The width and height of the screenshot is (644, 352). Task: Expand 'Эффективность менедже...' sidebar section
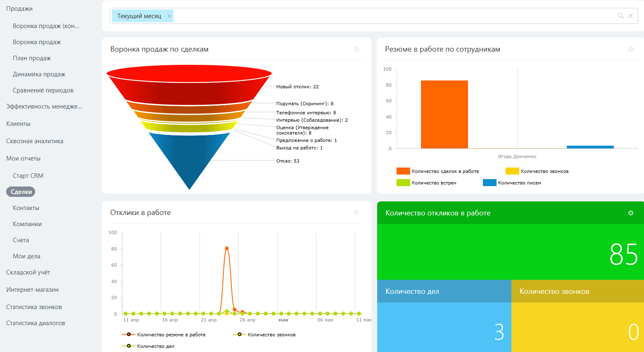pos(44,106)
